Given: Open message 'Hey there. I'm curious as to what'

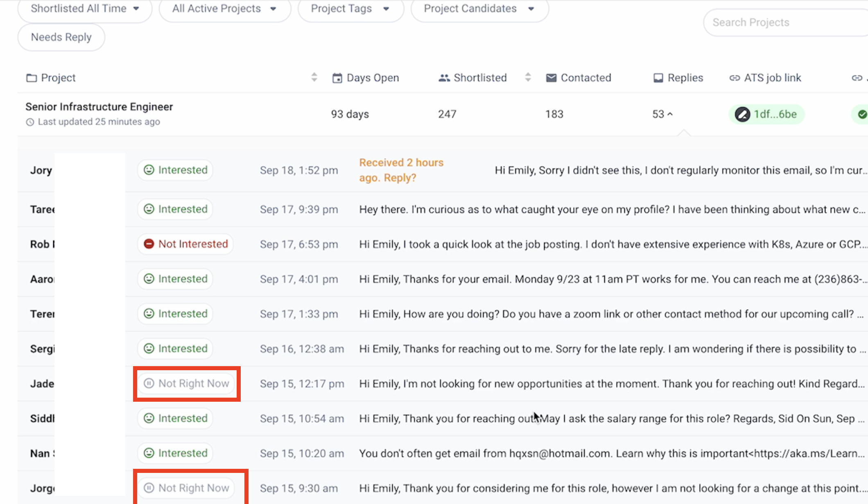Looking at the screenshot, I should point(613,209).
